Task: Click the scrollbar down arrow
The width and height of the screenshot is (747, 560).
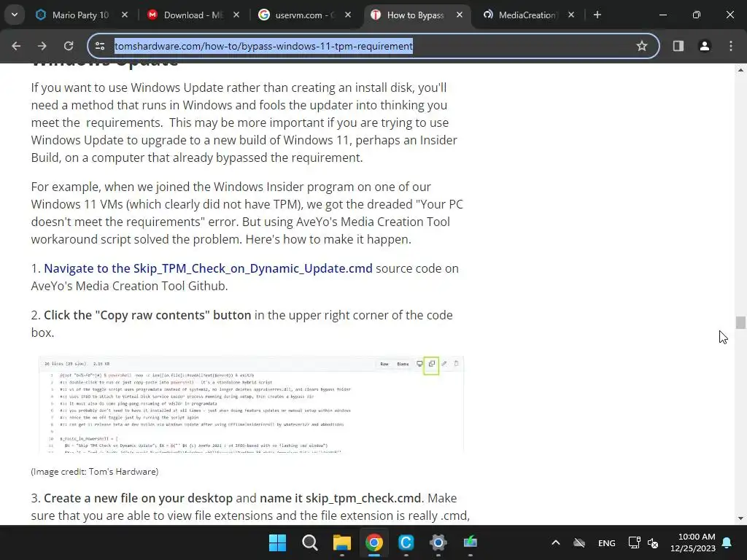Action: (x=740, y=518)
